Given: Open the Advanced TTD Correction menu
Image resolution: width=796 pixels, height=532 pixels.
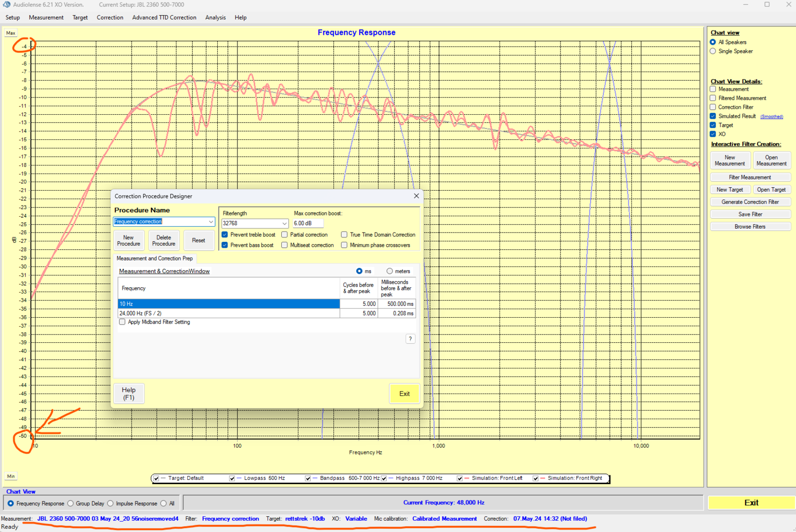Looking at the screenshot, I should pyautogui.click(x=164, y=17).
